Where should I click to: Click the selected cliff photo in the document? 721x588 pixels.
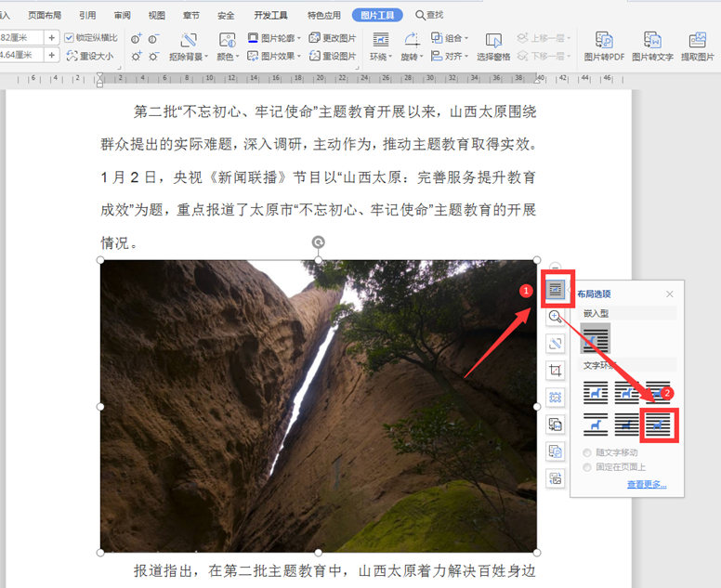click(x=318, y=407)
